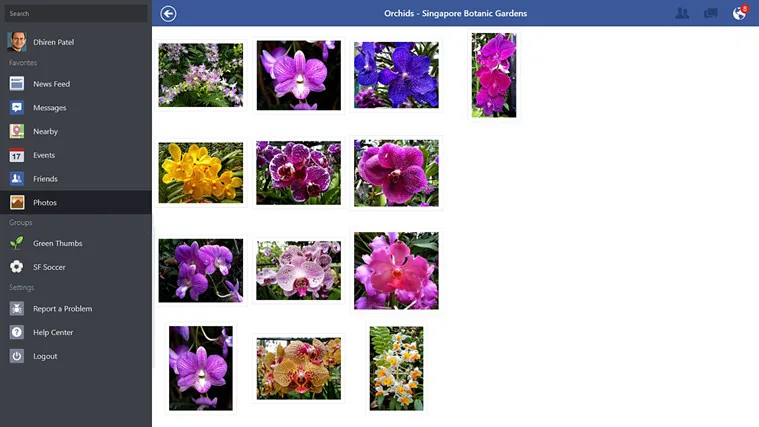Open notifications globe with red badge
This screenshot has height=427, width=759.
point(739,13)
